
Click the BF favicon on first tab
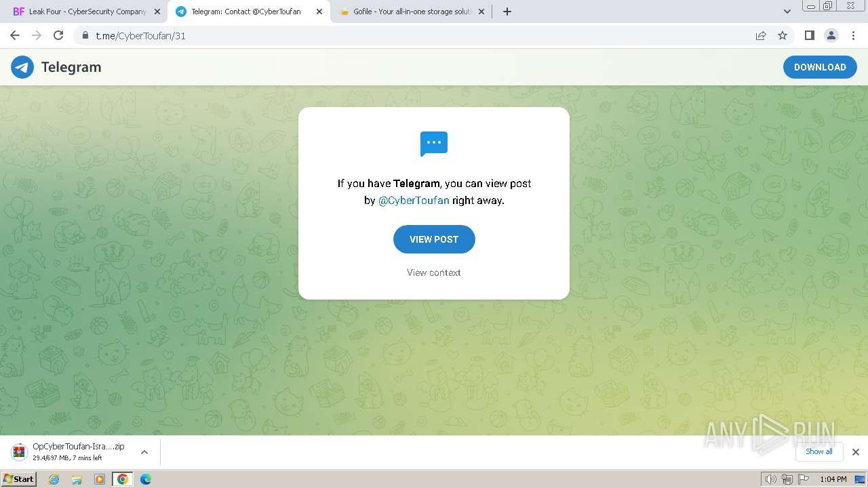pos(18,12)
